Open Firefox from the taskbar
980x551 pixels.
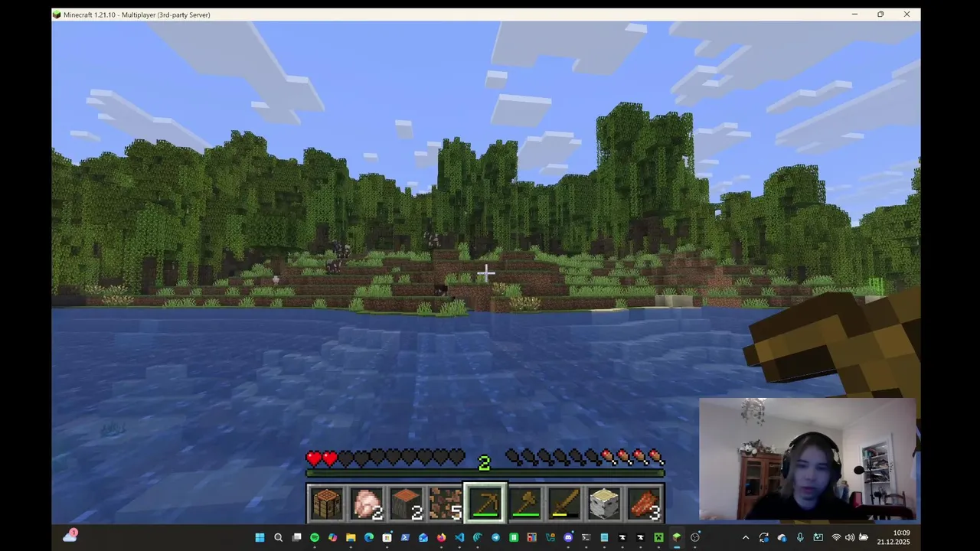(x=442, y=537)
